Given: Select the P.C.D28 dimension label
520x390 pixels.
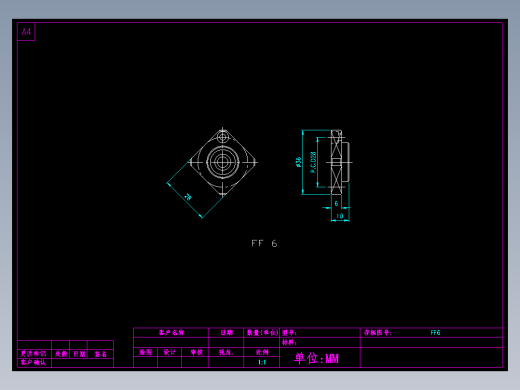Looking at the screenshot, I should tap(313, 162).
